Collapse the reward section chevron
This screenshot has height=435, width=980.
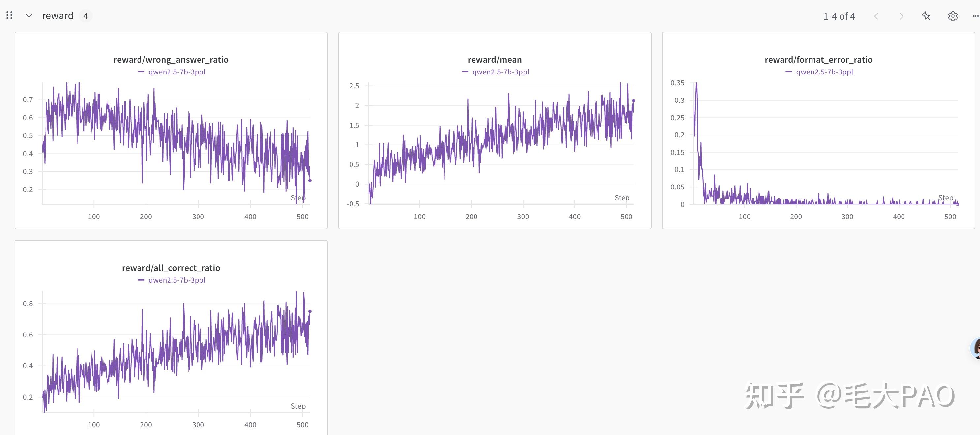click(29, 16)
